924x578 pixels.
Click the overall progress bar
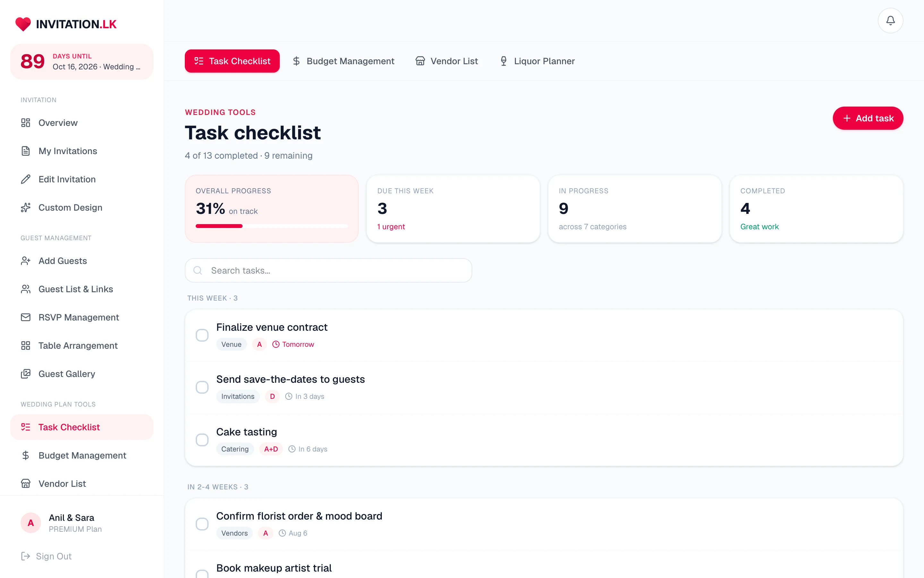(271, 226)
